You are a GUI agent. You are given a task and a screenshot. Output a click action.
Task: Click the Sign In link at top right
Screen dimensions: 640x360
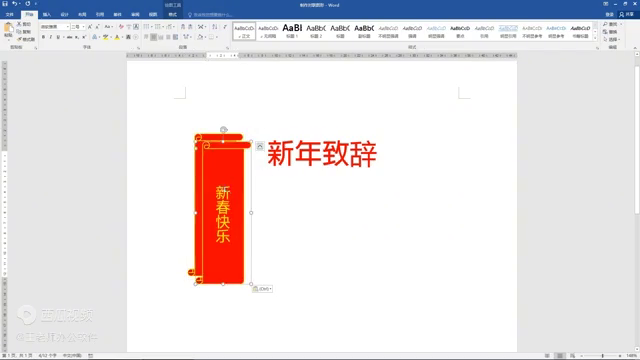[x=609, y=15]
